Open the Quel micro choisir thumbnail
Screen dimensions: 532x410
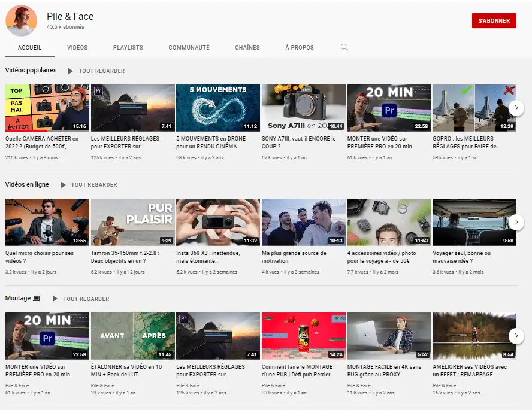click(47, 222)
